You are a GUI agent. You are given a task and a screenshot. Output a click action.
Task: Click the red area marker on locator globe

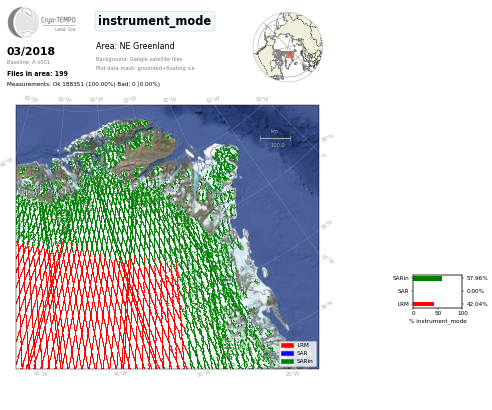(x=289, y=54)
